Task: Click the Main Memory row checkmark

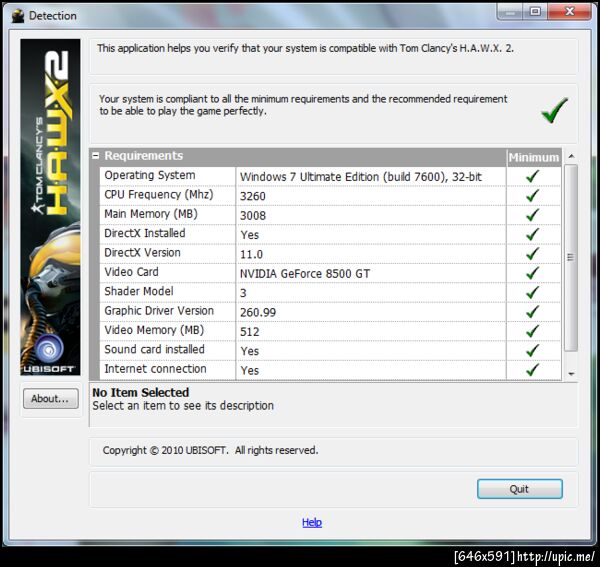Action: [532, 215]
